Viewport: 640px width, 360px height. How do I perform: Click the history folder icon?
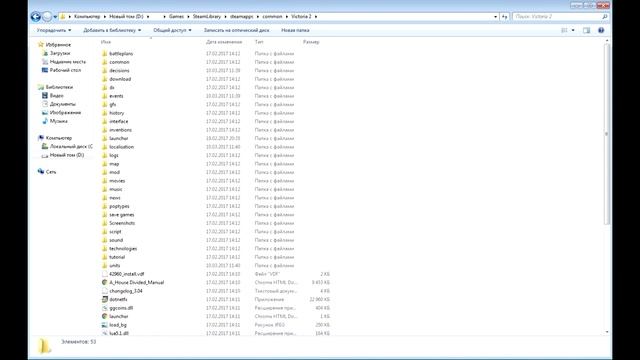point(104,113)
